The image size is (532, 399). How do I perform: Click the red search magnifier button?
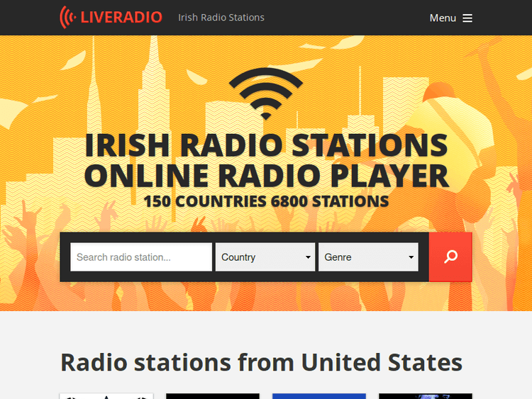pos(450,257)
